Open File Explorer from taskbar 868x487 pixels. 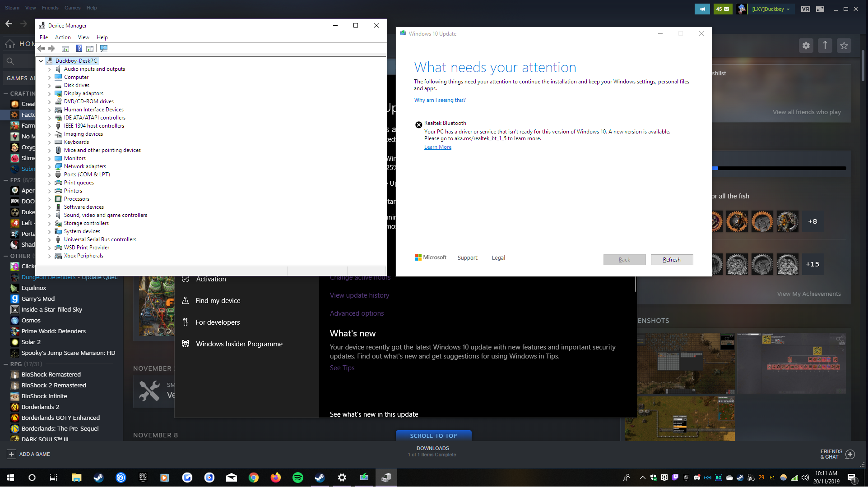point(77,478)
